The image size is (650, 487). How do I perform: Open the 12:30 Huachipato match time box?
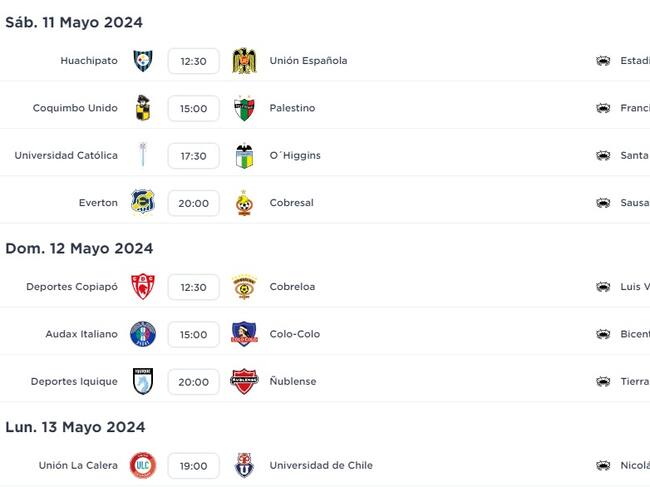(194, 61)
